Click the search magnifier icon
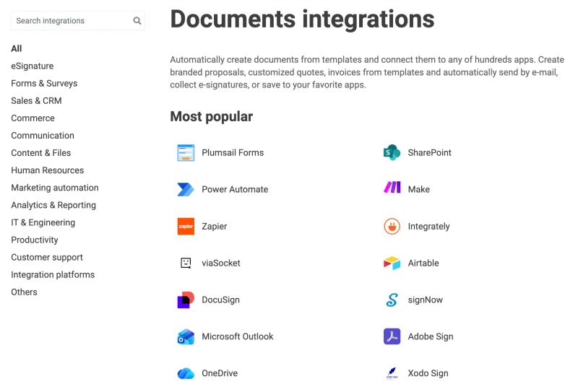Viewport: 578px width, 392px height. [137, 21]
